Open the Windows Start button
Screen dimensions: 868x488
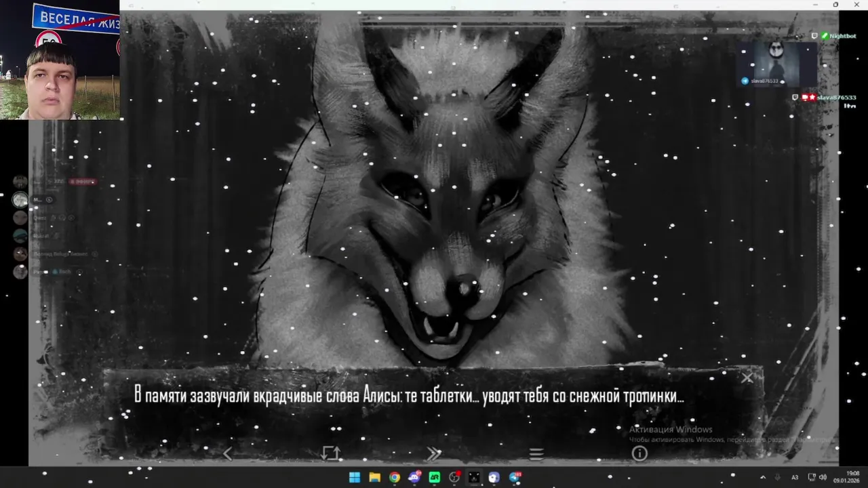[x=355, y=477]
